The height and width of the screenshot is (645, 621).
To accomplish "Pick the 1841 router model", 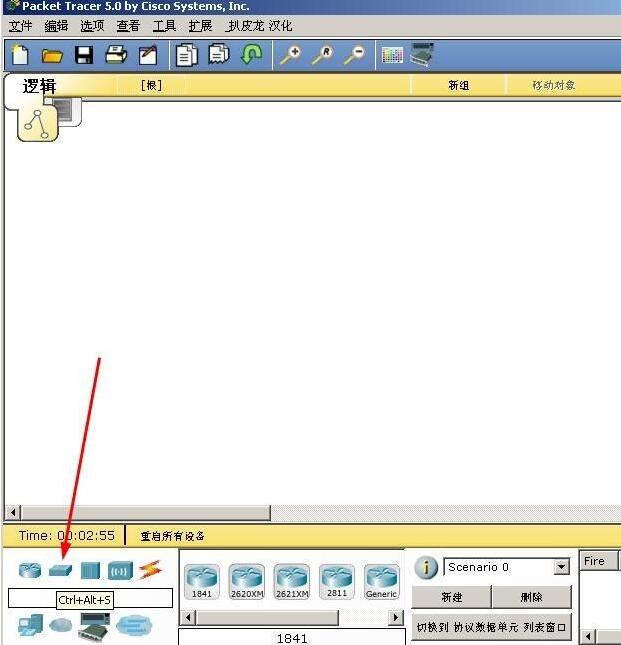I will pos(202,582).
